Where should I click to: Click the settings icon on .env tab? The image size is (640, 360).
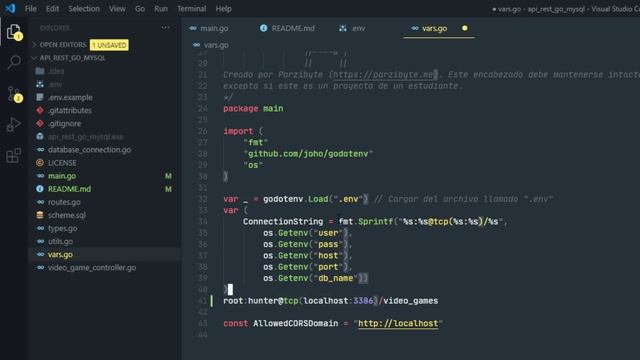pos(343,28)
